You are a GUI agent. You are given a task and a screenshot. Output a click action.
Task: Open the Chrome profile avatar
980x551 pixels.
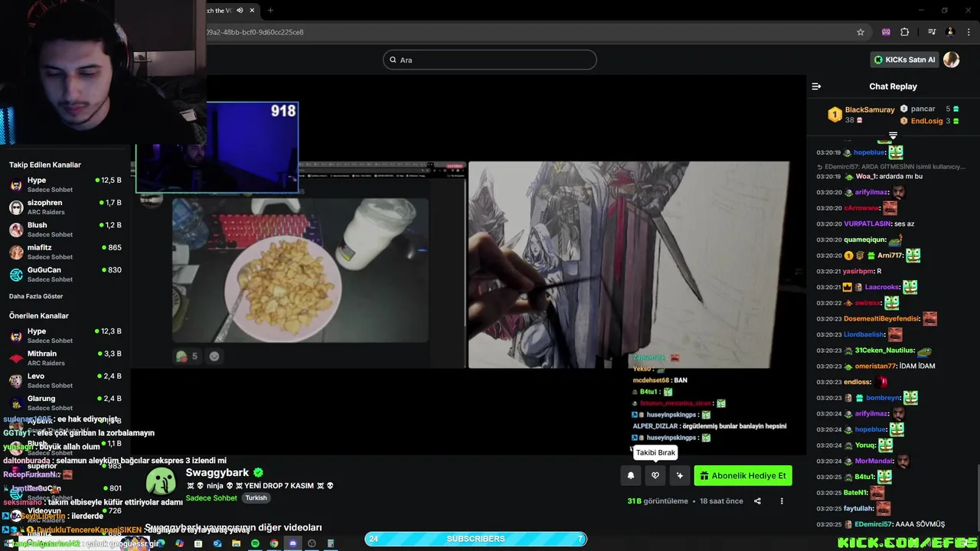coord(950,32)
